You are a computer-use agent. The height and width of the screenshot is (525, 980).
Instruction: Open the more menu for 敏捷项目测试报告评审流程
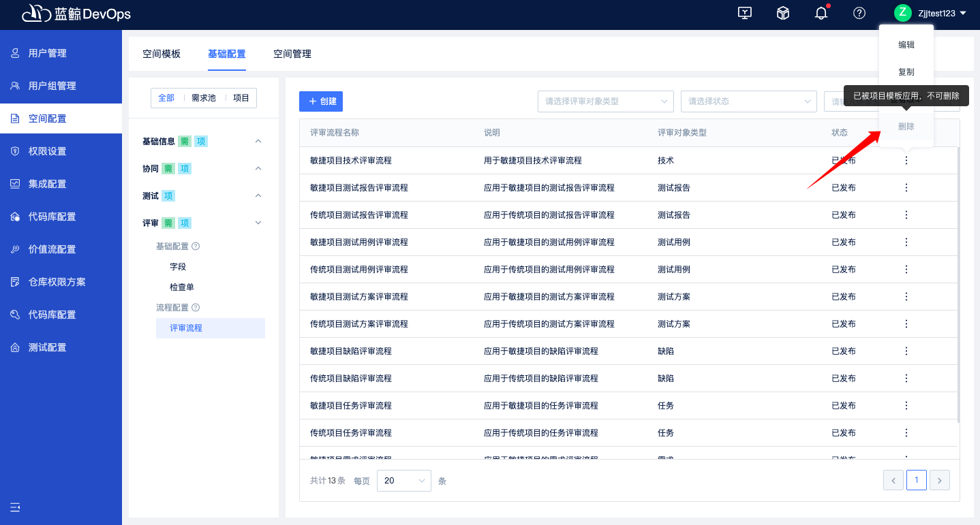(x=906, y=188)
